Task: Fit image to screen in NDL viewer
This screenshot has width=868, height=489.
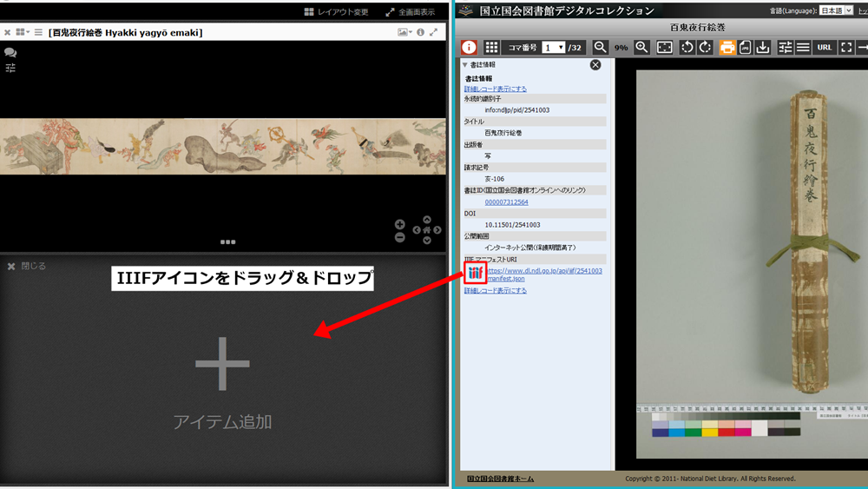Action: [x=664, y=48]
